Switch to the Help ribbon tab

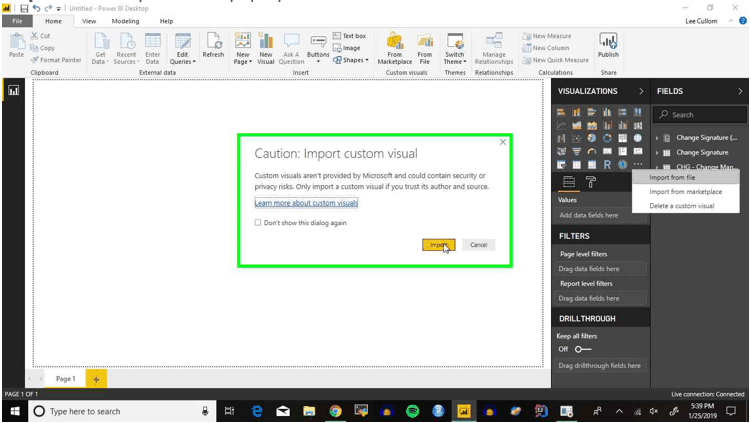(166, 21)
